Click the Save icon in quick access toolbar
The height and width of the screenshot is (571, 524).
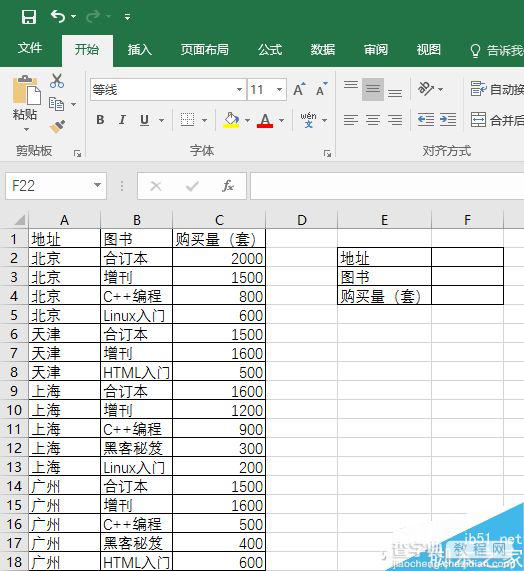tap(29, 16)
